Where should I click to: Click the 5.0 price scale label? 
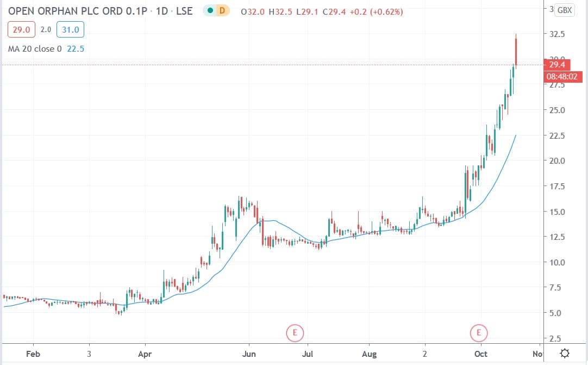[x=555, y=313]
